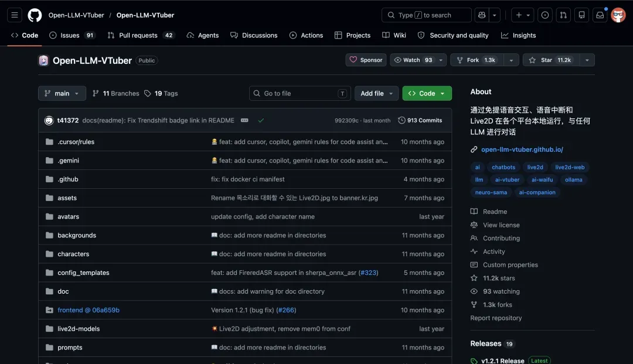Star the Open-LLM-VTuber repository
Image resolution: width=633 pixels, height=364 pixels.
(x=550, y=60)
